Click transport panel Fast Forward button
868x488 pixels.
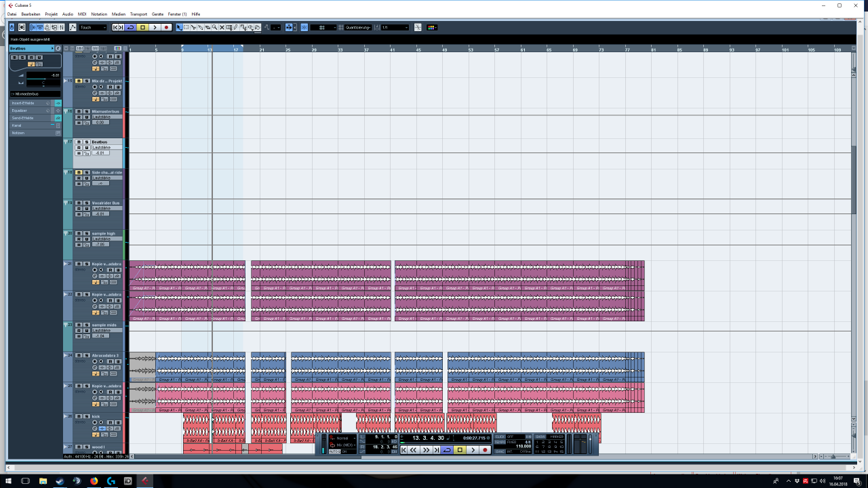click(426, 450)
